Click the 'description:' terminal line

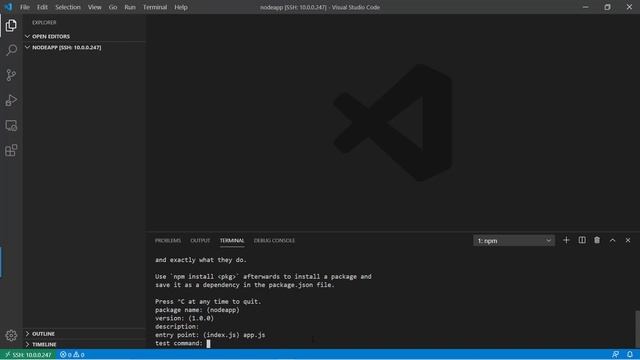click(177, 327)
